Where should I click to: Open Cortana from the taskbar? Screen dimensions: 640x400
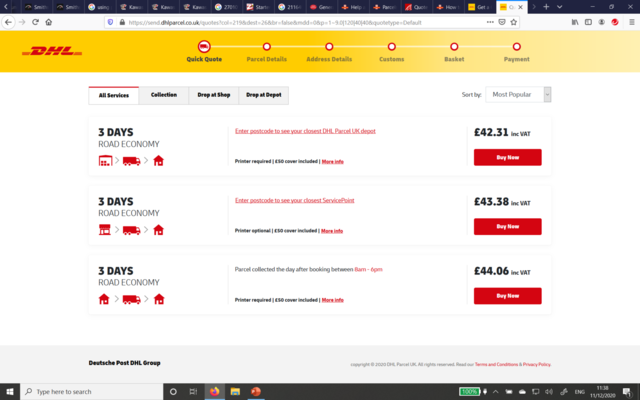pos(173,392)
